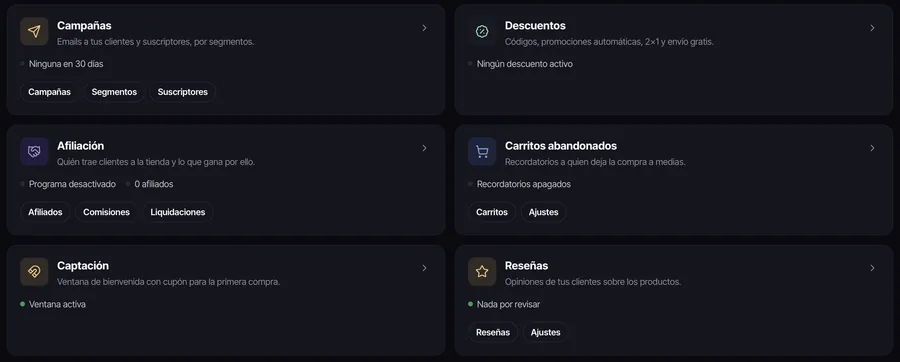The width and height of the screenshot is (900, 362).
Task: Expand Captación section using its chevron
Action: click(x=424, y=268)
